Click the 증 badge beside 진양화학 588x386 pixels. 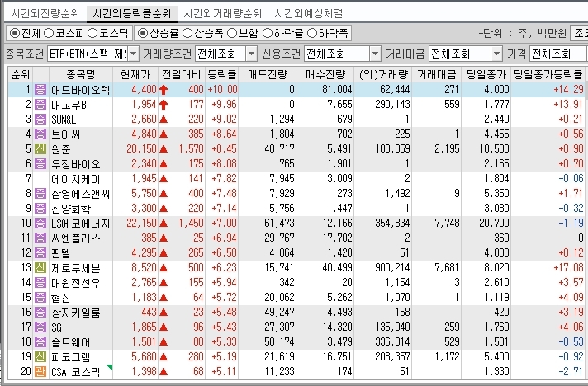[40, 208]
